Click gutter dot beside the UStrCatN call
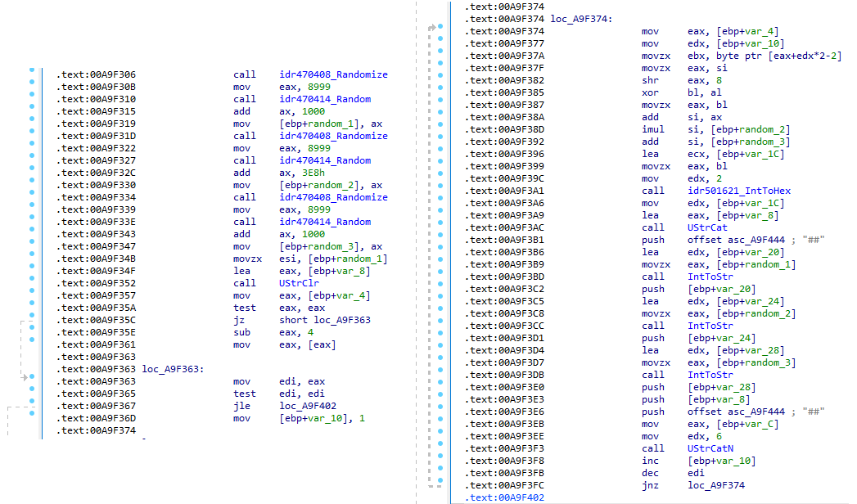 point(440,448)
